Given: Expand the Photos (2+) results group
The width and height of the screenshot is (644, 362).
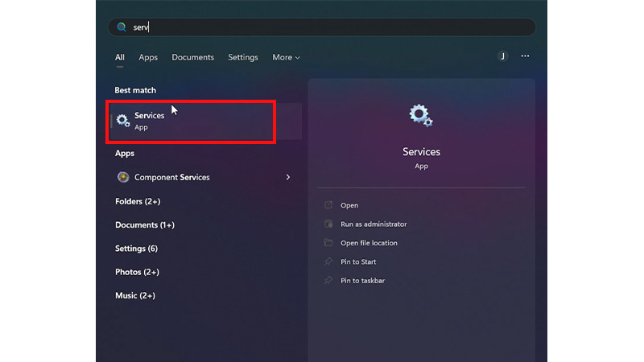Looking at the screenshot, I should click(x=137, y=272).
